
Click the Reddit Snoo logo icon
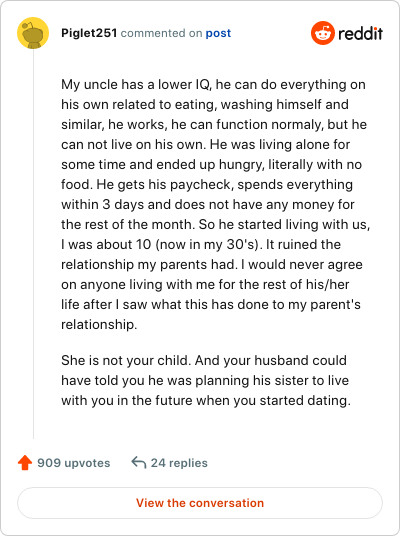click(322, 33)
